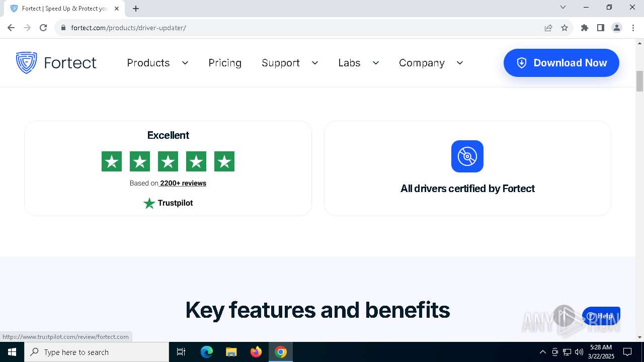The width and height of the screenshot is (644, 362).
Task: Expand the Support dropdown chevron
Action: [x=315, y=63]
